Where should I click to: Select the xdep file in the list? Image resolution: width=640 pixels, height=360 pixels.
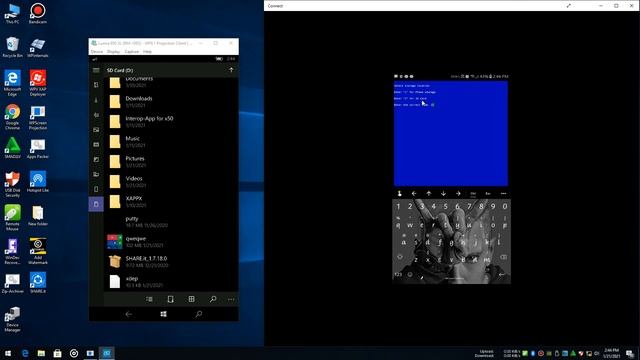coord(171,282)
